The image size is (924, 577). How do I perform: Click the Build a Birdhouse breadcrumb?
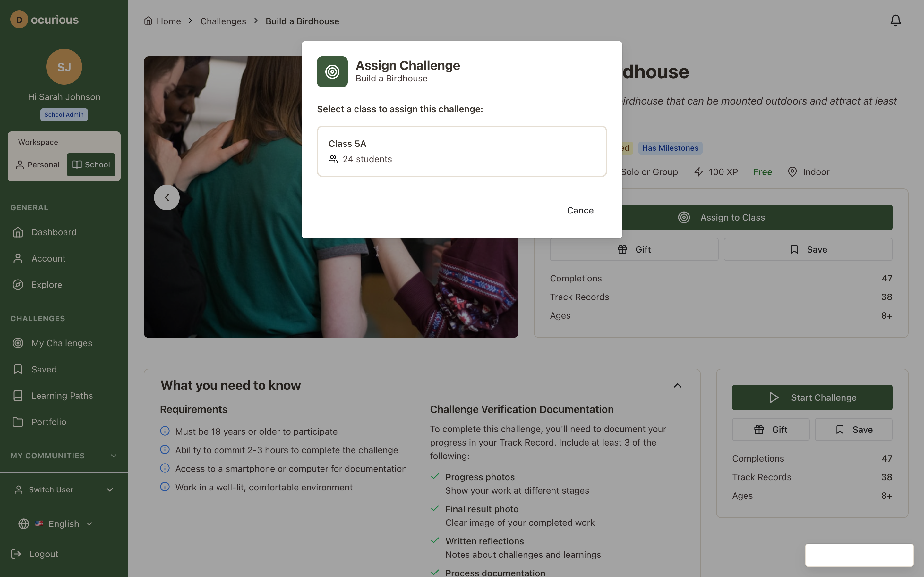click(x=302, y=21)
